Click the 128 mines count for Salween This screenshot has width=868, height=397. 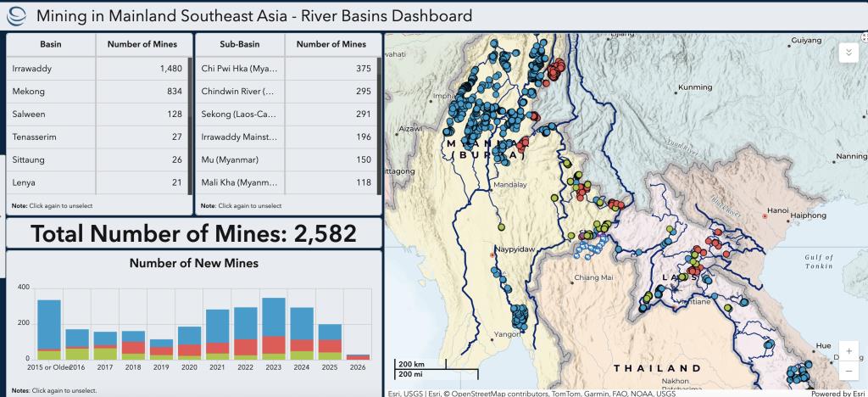click(x=175, y=114)
